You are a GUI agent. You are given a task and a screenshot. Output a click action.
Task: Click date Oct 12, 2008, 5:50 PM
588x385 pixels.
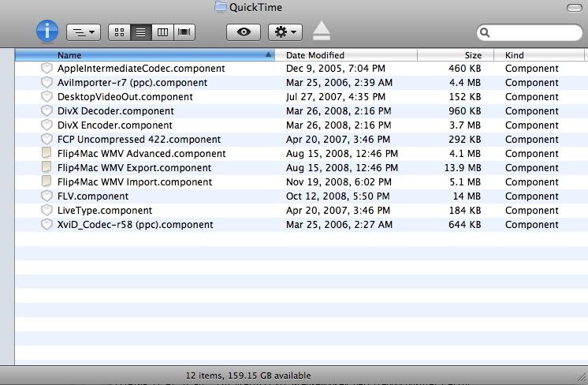[338, 196]
